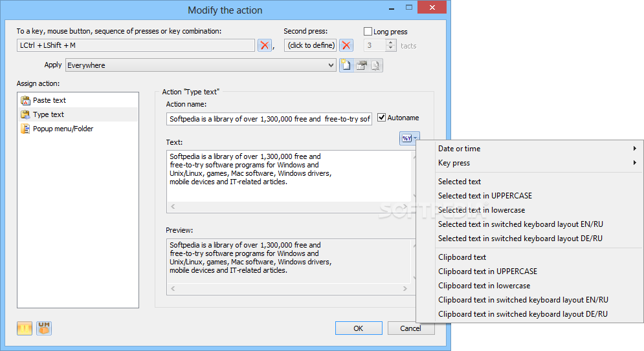The image size is (644, 351).
Task: Open the %Y insert macro menu button
Action: point(410,138)
